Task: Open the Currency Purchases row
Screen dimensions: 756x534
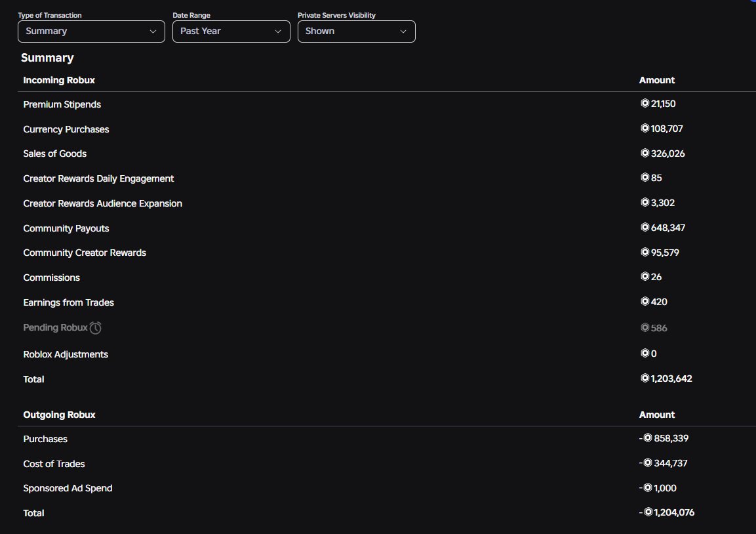Action: click(x=387, y=129)
